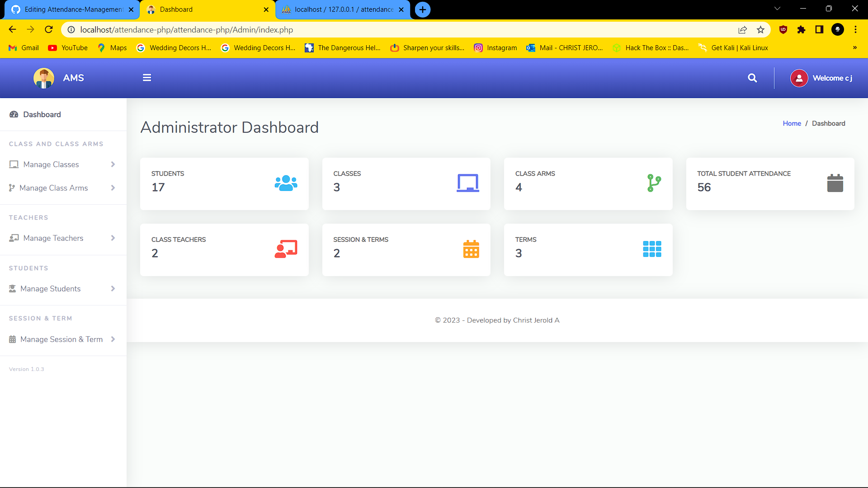The height and width of the screenshot is (488, 868).
Task: Open the search icon in the navbar
Action: point(752,78)
